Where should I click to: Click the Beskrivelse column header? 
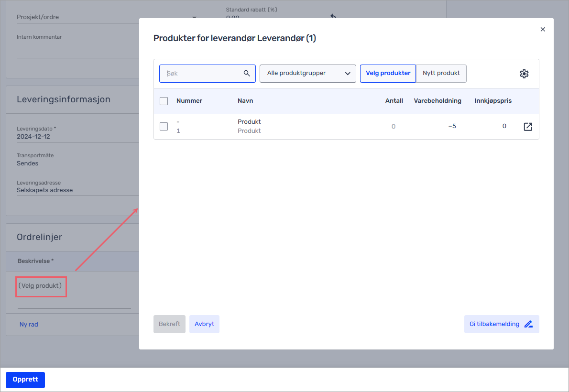coord(35,261)
